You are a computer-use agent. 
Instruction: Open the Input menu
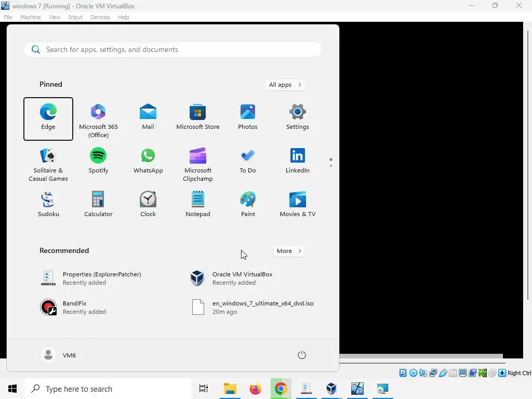tap(75, 17)
